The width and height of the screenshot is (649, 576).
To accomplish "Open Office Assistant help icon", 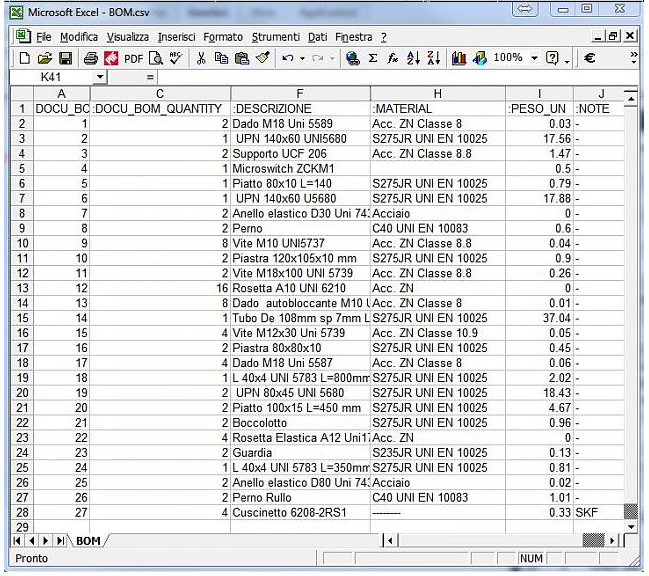I will point(552,58).
